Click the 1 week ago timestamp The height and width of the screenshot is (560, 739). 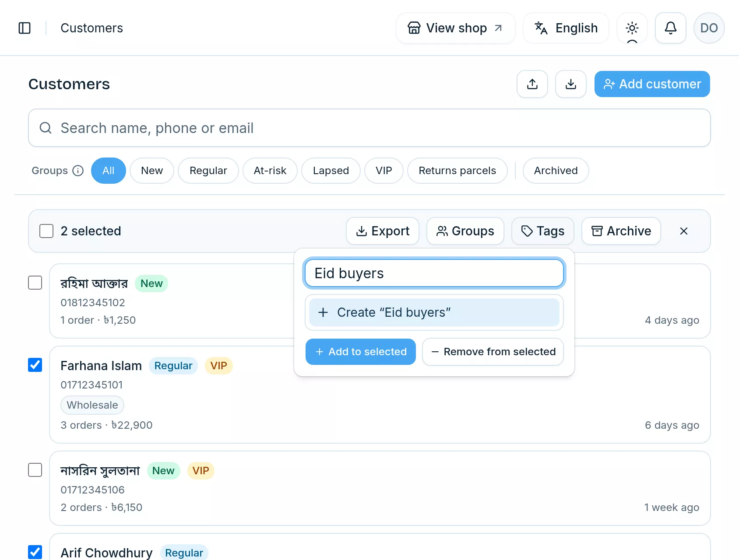(x=672, y=507)
